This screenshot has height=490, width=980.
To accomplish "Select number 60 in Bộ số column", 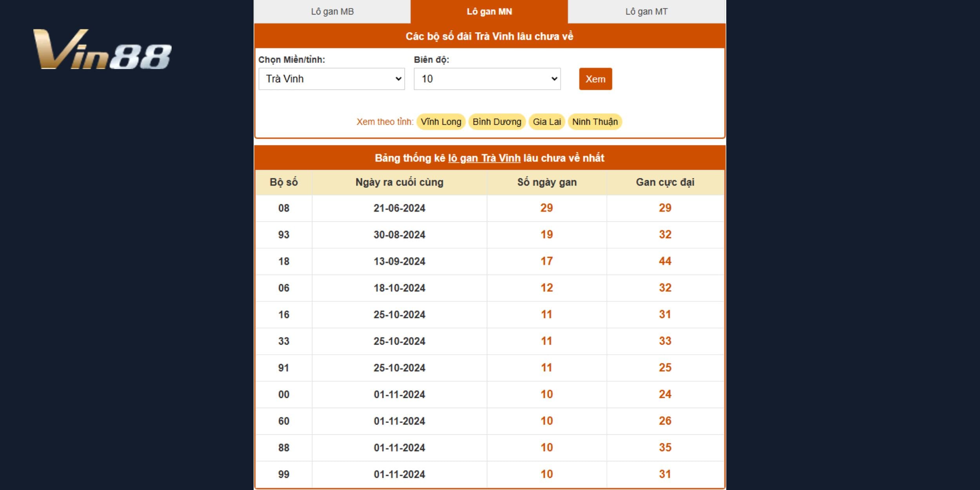I will click(x=284, y=421).
